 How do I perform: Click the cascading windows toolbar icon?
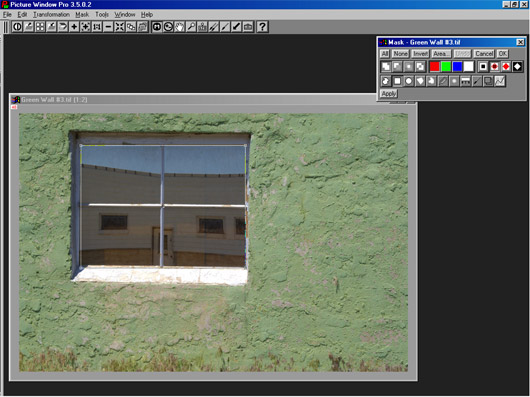(143, 27)
